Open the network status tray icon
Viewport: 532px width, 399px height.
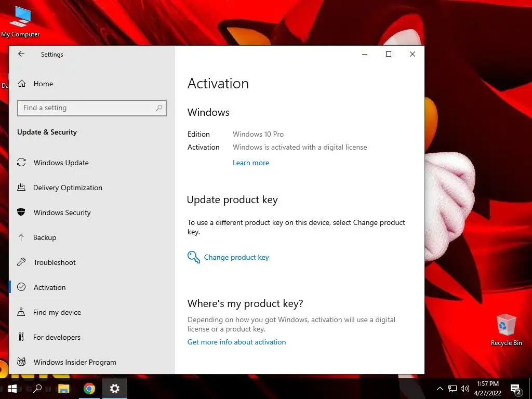click(453, 389)
